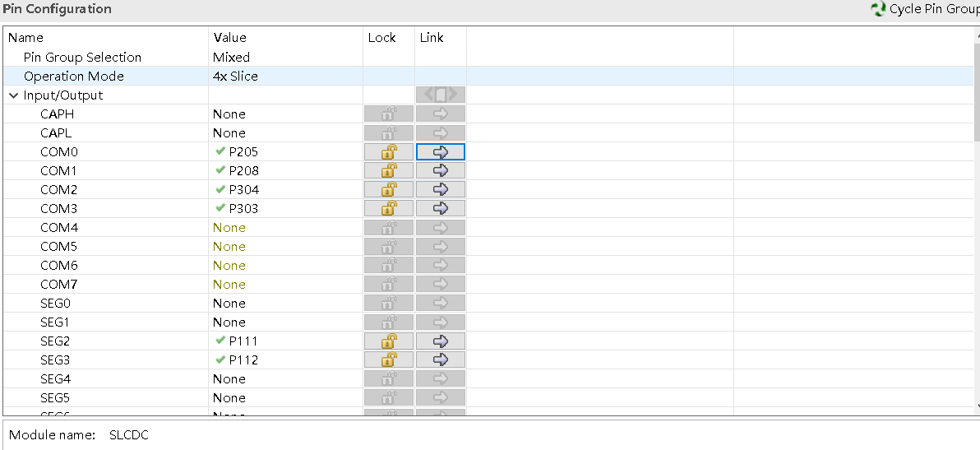
Task: Toggle the lock icon for COM2
Action: (x=389, y=189)
